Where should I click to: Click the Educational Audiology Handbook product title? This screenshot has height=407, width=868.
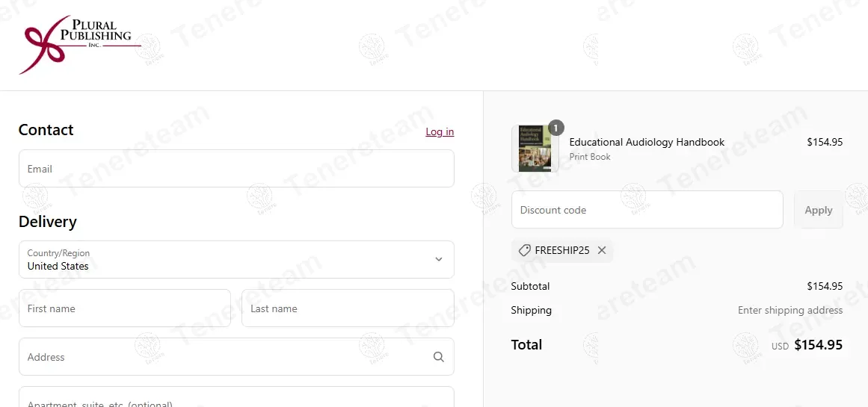point(647,142)
